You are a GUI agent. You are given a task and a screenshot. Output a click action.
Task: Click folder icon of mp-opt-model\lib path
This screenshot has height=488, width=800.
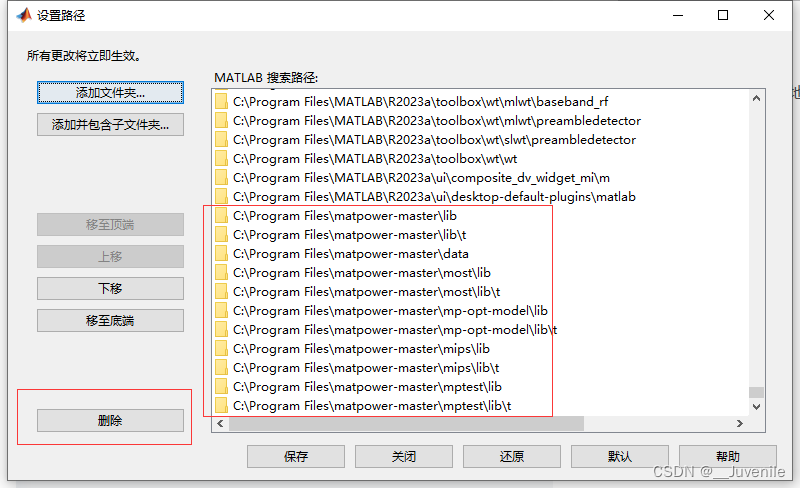(x=221, y=310)
